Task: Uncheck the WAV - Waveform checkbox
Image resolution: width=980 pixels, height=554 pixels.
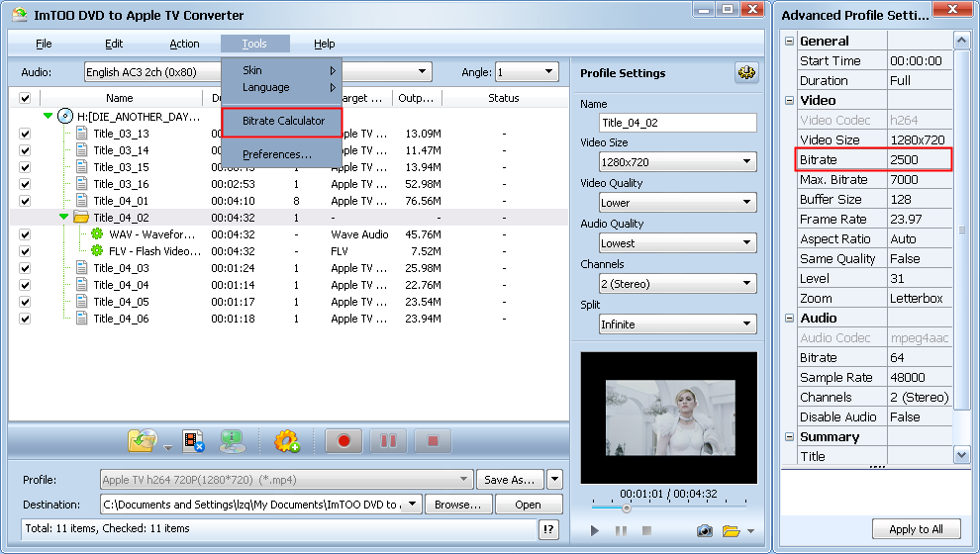Action: coord(25,234)
